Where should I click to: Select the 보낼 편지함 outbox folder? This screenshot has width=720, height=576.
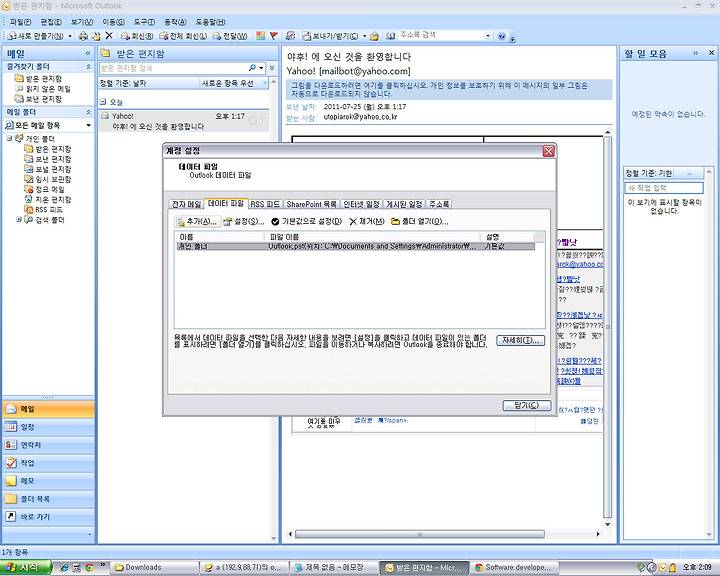coord(48,169)
